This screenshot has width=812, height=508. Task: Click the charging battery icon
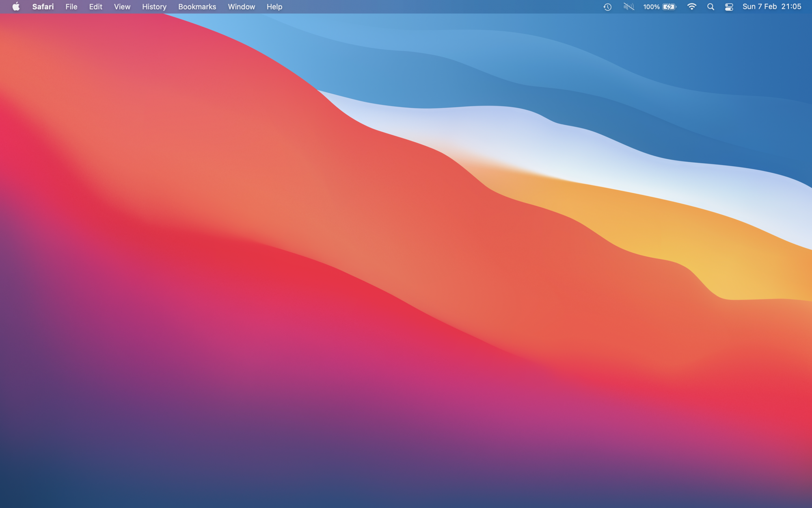tap(669, 7)
